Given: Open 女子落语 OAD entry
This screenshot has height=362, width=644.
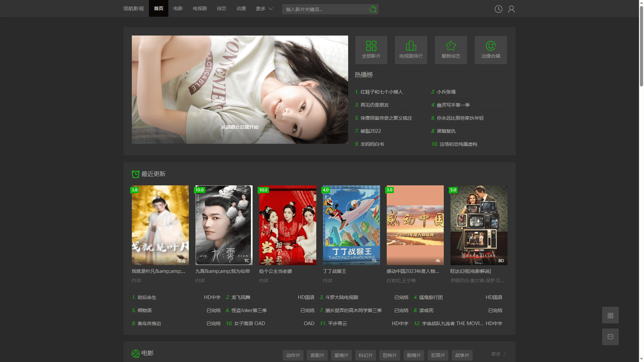Looking at the screenshot, I should (250, 323).
